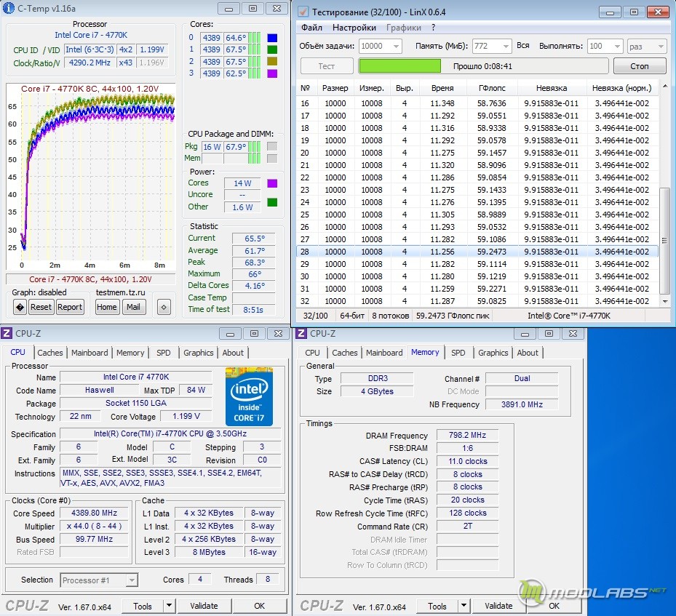Click Tools button in left CPU-Z
Screen dimensions: 676x616
tap(143, 606)
